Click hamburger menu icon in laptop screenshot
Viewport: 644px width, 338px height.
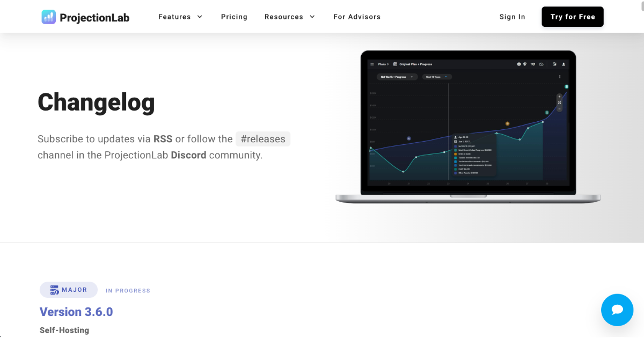(x=372, y=64)
